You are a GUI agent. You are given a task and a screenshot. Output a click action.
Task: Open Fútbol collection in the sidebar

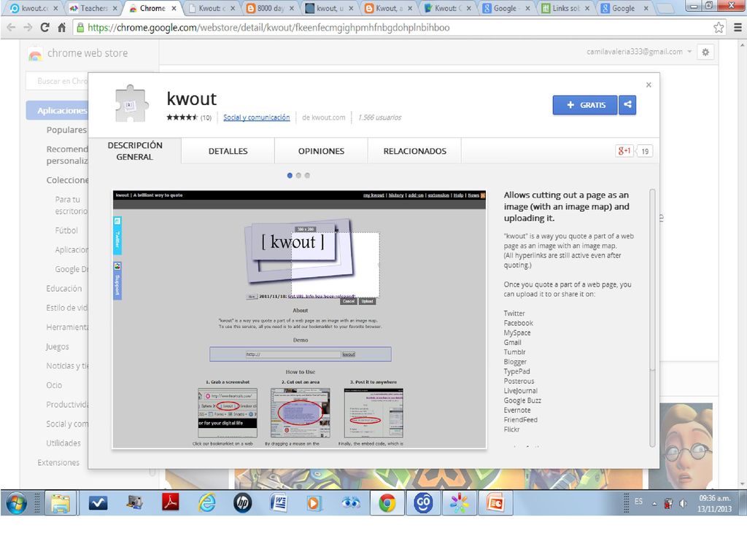pos(66,230)
